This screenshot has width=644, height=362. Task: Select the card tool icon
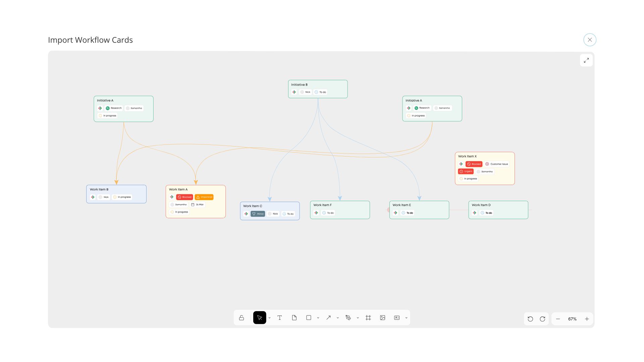397,318
